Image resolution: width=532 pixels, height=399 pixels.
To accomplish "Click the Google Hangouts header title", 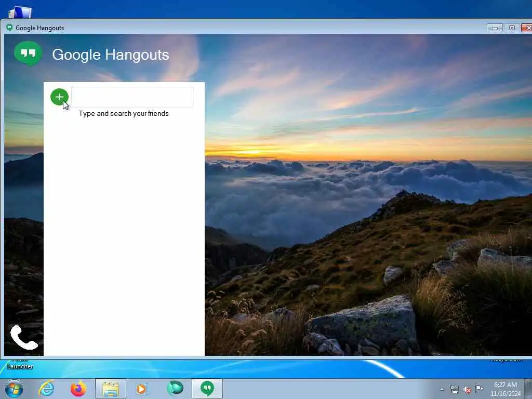I will click(x=111, y=55).
